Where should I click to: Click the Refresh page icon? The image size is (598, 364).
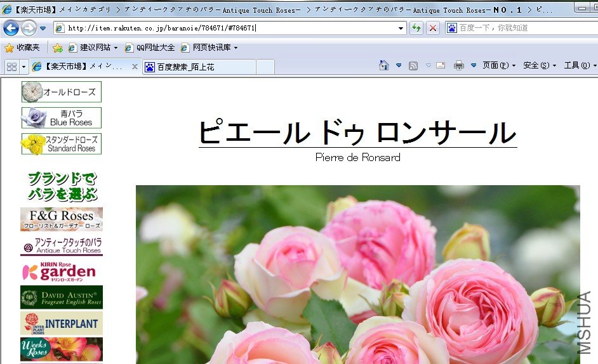click(416, 28)
